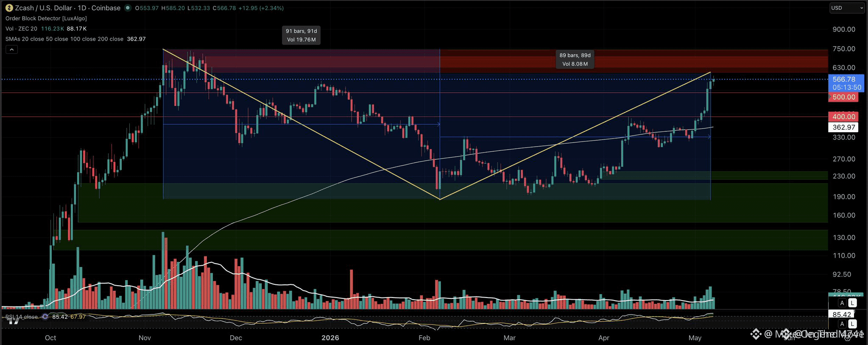
Task: Click the daily change +12.95 (+2.34%)
Action: point(261,8)
